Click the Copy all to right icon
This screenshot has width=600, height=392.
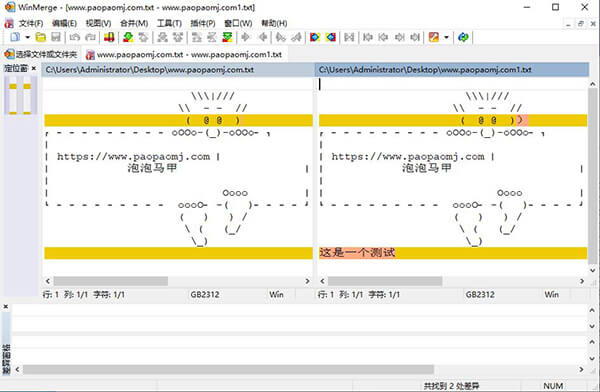pos(315,37)
